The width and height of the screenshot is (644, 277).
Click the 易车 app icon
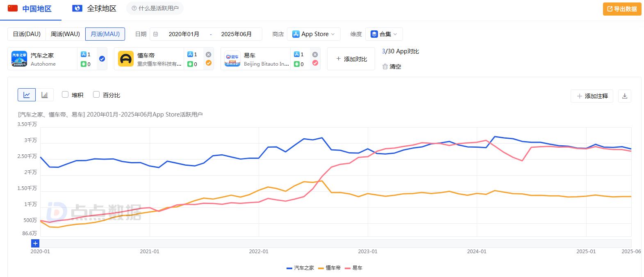(232, 59)
